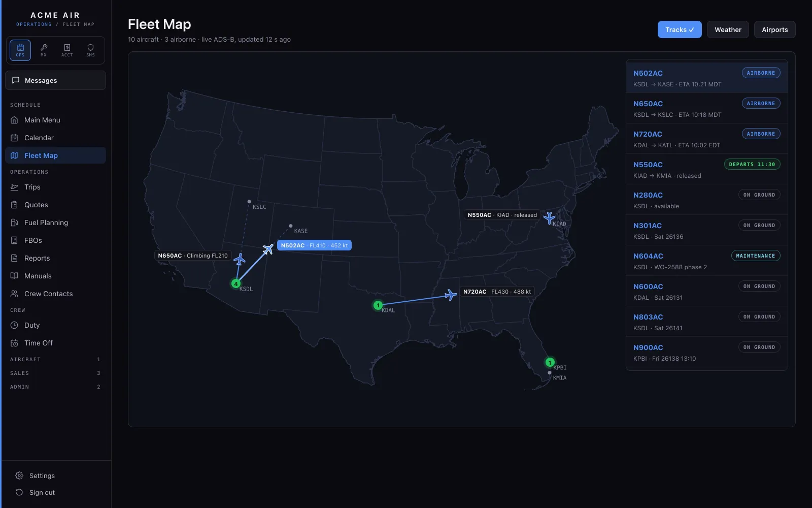Open the Duty page
The width and height of the screenshot is (812, 508).
coord(55,325)
